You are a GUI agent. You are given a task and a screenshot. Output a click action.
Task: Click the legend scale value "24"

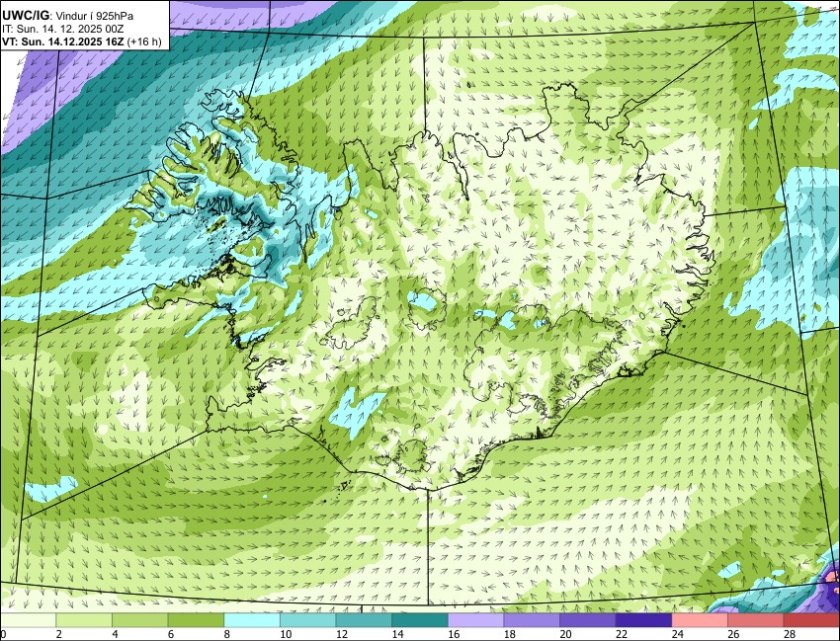[678, 634]
